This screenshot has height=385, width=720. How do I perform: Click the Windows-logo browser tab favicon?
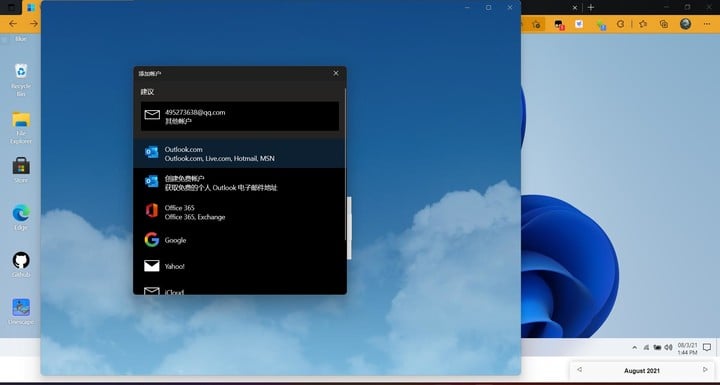[x=31, y=8]
